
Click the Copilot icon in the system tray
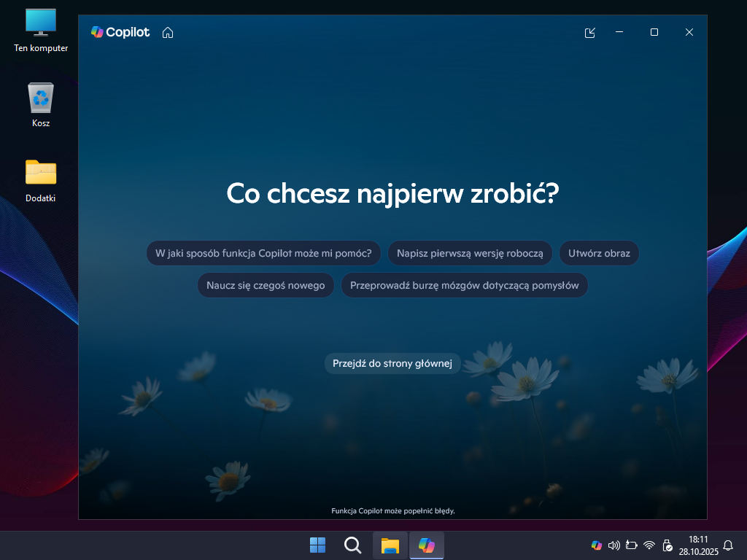point(596,545)
